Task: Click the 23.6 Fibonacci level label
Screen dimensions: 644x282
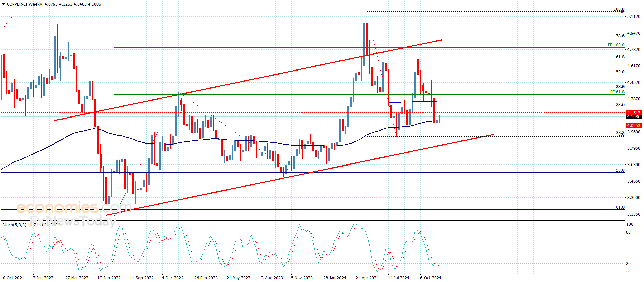Action: (x=620, y=105)
